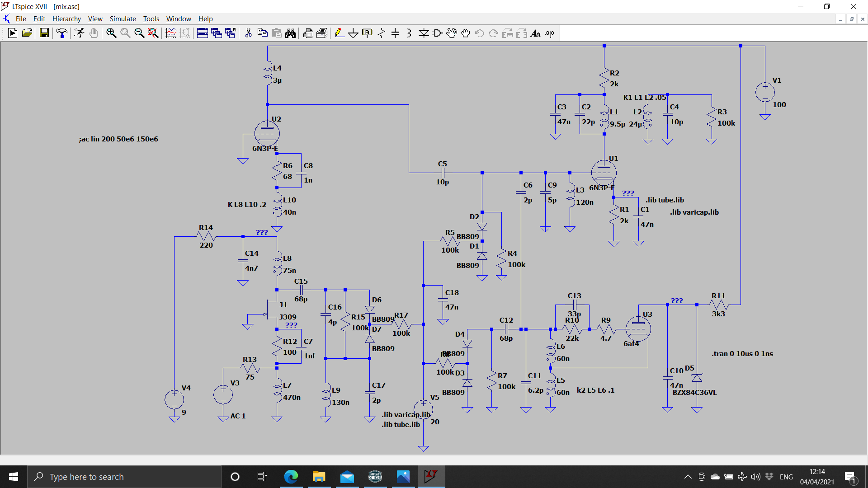This screenshot has height=488, width=868.
Task: Select the Draw Wire pencil tool
Action: (340, 33)
